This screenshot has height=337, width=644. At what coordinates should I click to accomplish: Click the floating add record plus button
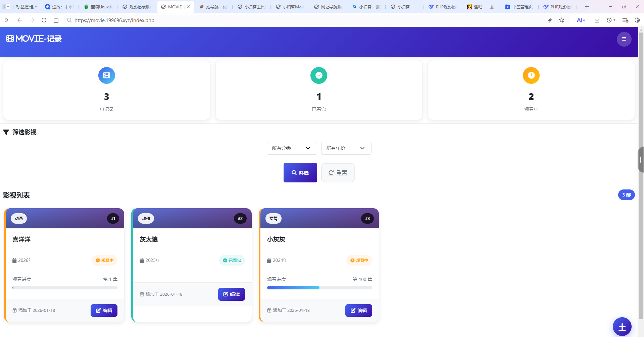coord(622,327)
